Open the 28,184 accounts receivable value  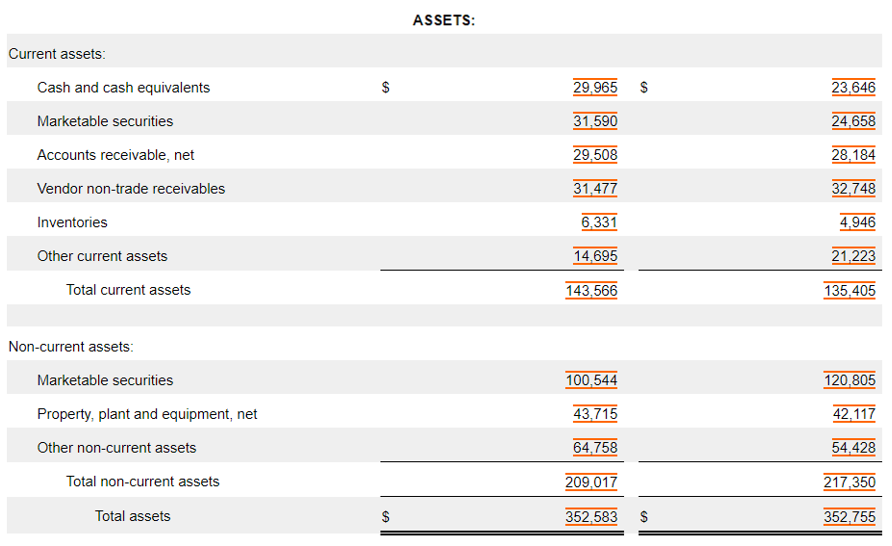(853, 155)
